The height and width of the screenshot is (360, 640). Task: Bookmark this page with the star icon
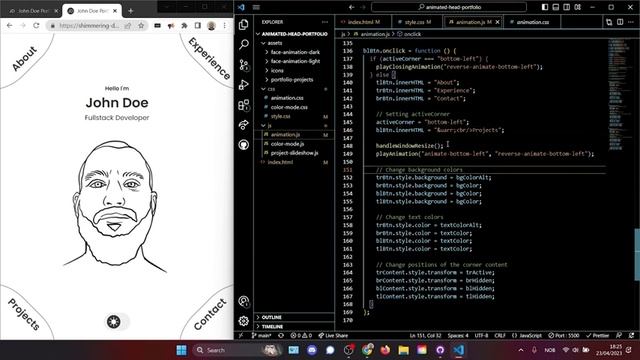point(141,25)
